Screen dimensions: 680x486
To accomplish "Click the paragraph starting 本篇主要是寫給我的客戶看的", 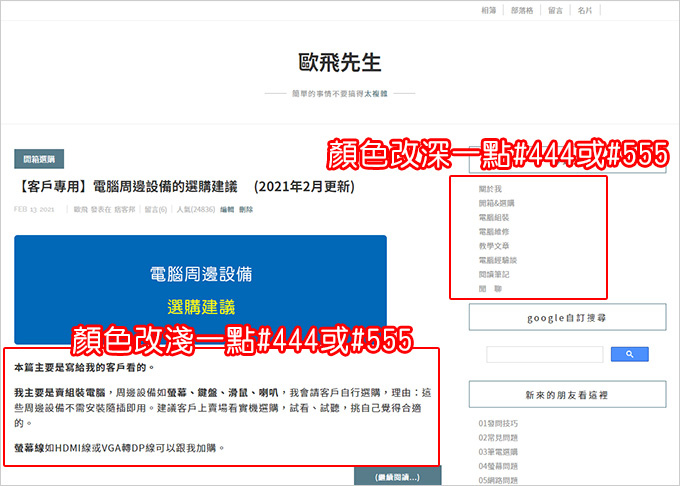I will (x=84, y=368).
